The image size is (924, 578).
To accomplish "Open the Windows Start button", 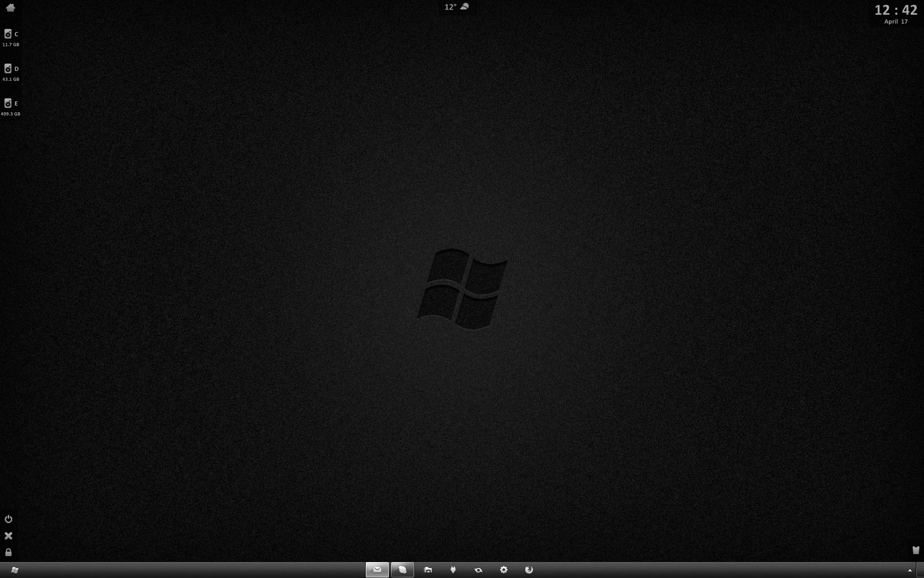I will click(15, 570).
